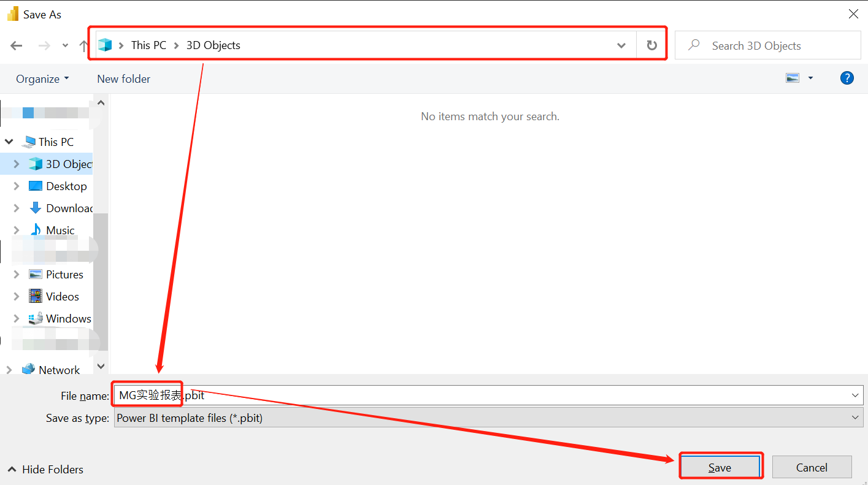Collapse This PC in the navigation pane

click(9, 141)
